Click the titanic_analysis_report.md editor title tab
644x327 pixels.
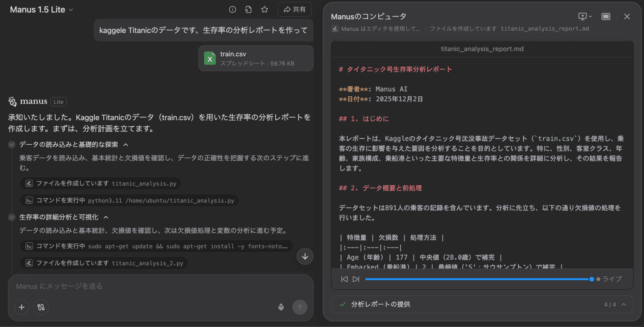point(482,49)
